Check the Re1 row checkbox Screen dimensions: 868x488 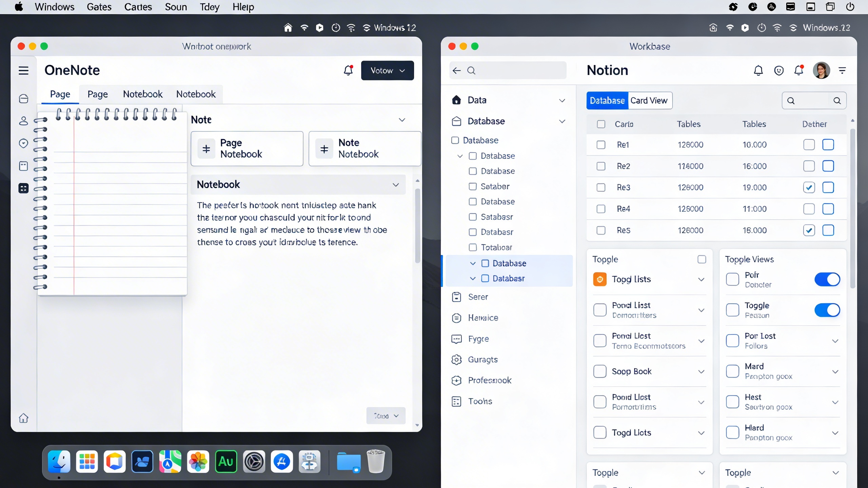601,145
